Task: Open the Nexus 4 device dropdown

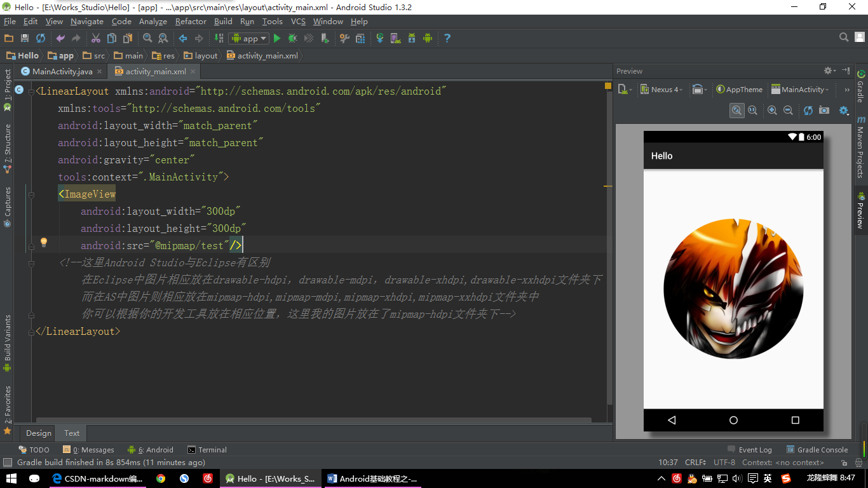Action: click(661, 90)
